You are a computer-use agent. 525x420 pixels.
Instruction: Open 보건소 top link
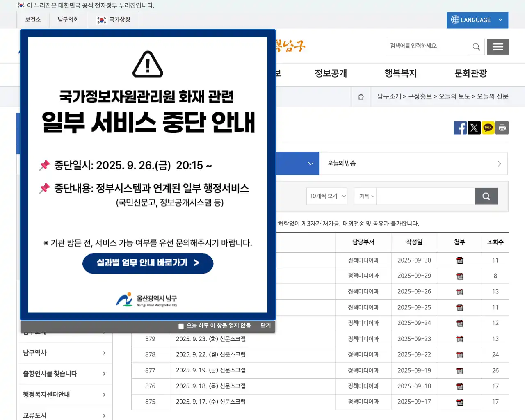coord(33,20)
